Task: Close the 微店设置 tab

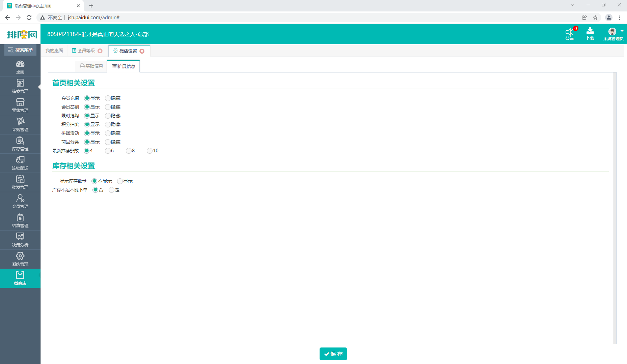Action: pyautogui.click(x=142, y=51)
